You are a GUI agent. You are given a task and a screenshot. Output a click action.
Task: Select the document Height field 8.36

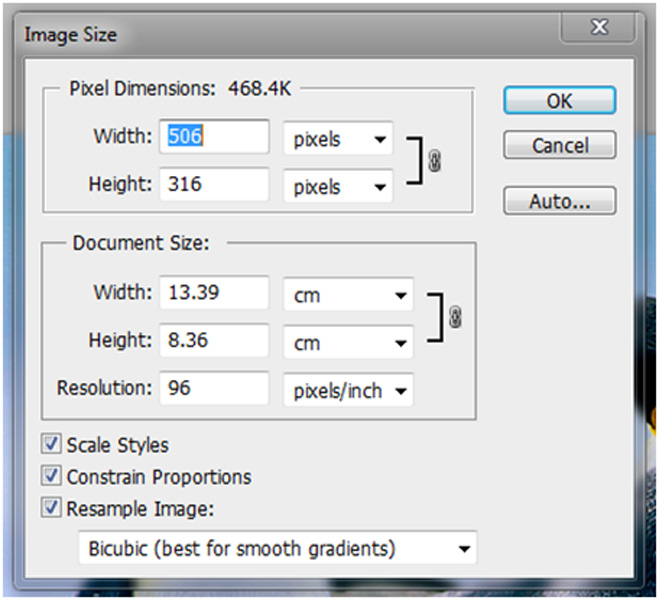tap(214, 340)
